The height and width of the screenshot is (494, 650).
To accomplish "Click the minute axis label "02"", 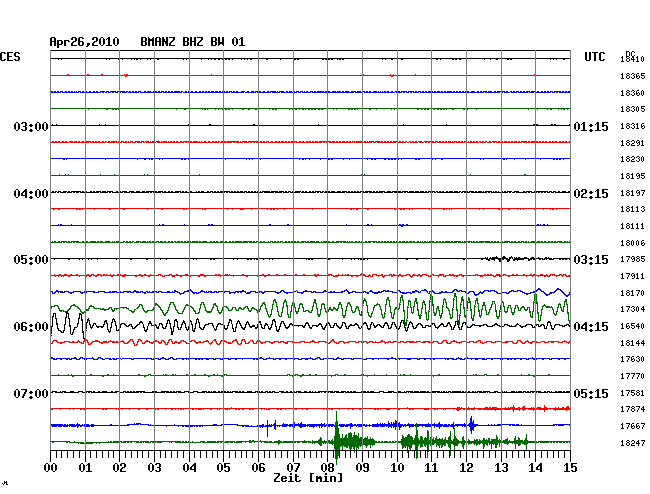I will (x=119, y=468).
